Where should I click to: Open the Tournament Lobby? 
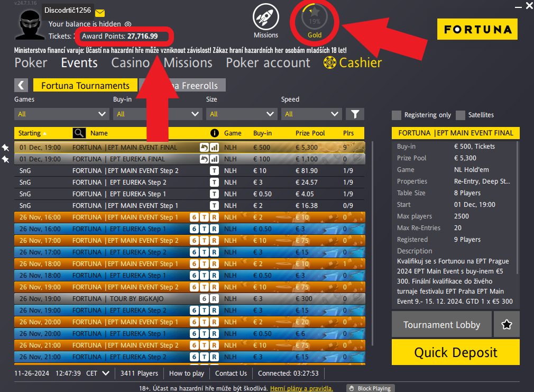pyautogui.click(x=441, y=324)
